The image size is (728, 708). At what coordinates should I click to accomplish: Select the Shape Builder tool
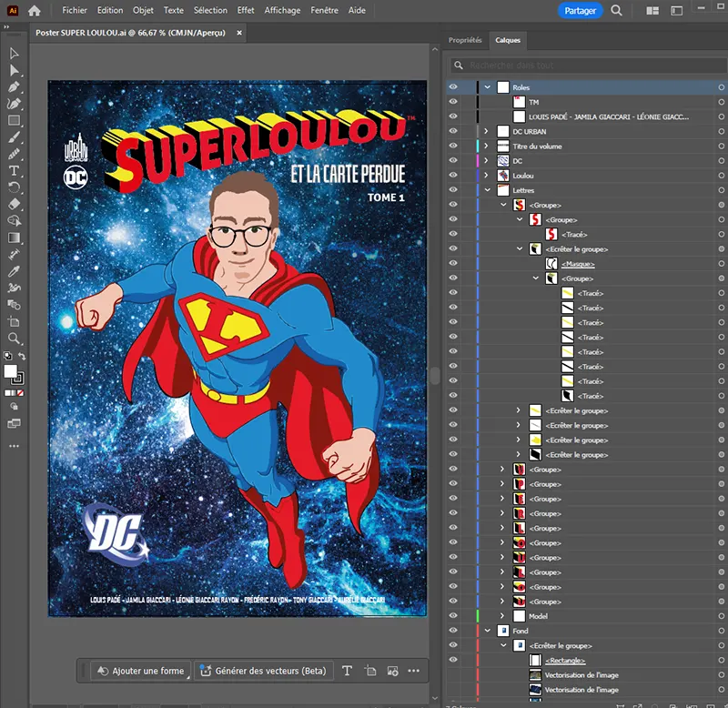click(14, 220)
